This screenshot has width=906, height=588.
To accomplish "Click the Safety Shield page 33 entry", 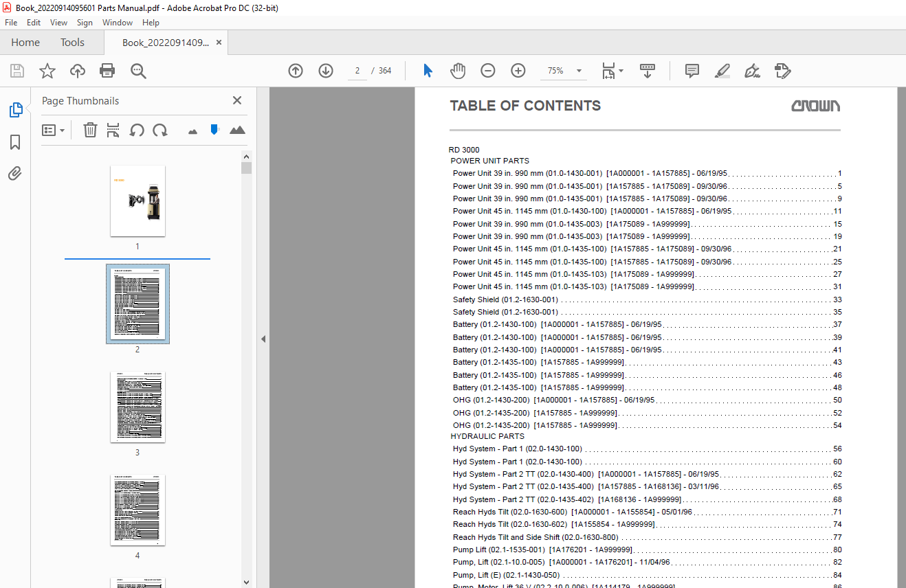I will 646,299.
